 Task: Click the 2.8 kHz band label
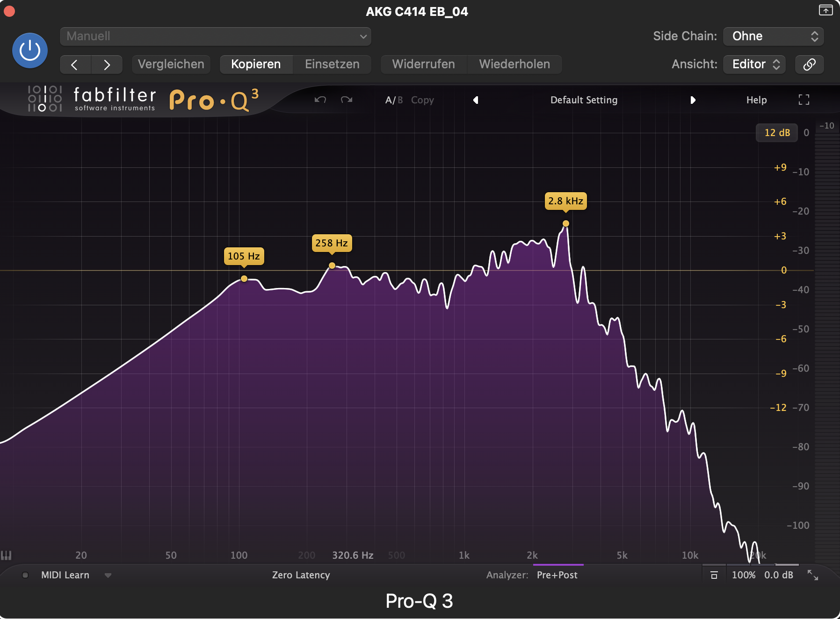coord(566,201)
